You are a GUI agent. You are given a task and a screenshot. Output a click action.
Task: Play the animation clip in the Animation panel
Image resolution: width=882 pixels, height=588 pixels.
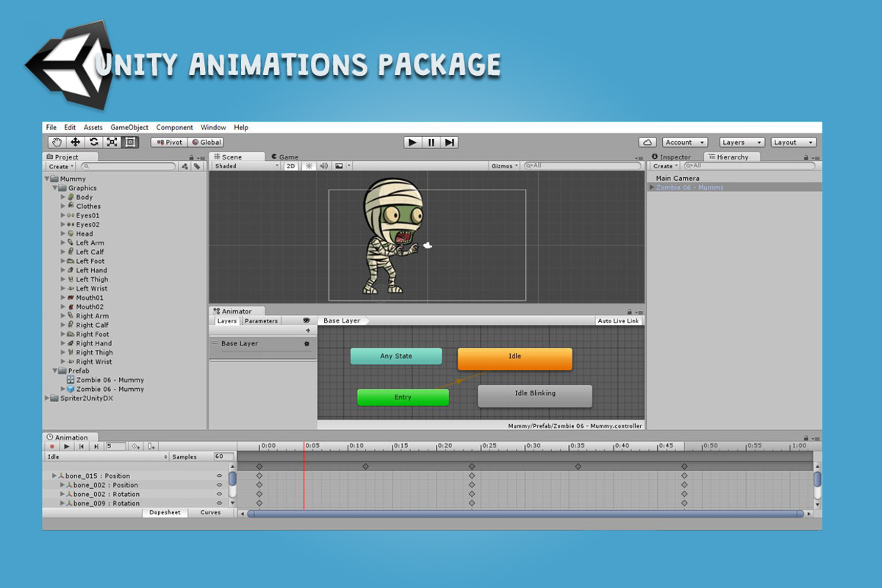click(x=66, y=446)
